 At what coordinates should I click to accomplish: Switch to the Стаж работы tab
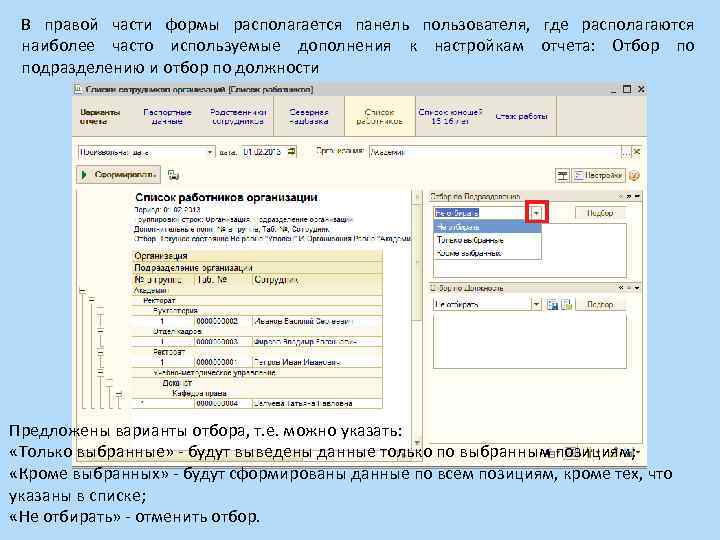point(521,116)
